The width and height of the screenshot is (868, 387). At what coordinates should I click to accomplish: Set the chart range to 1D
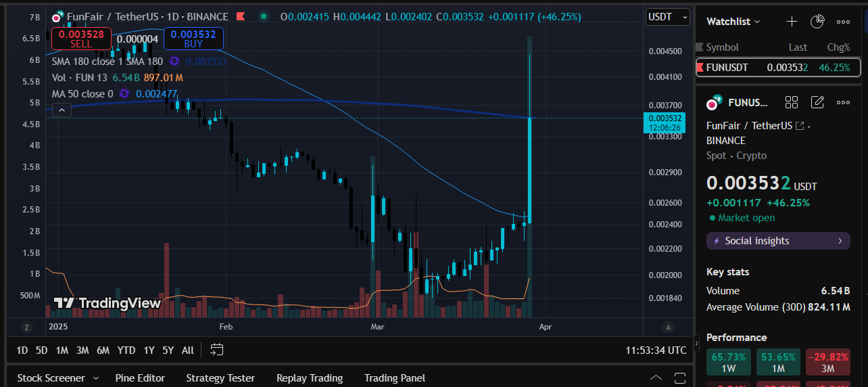22,350
